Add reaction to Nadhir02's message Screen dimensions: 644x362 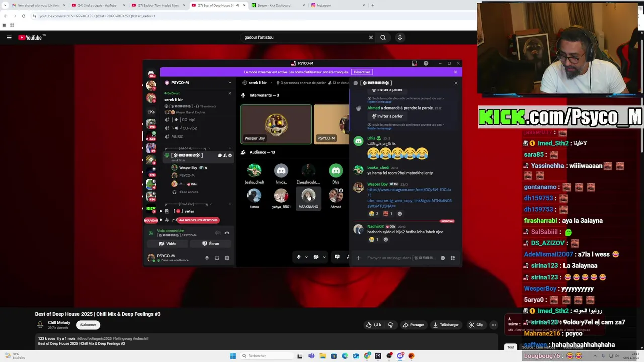386,240
